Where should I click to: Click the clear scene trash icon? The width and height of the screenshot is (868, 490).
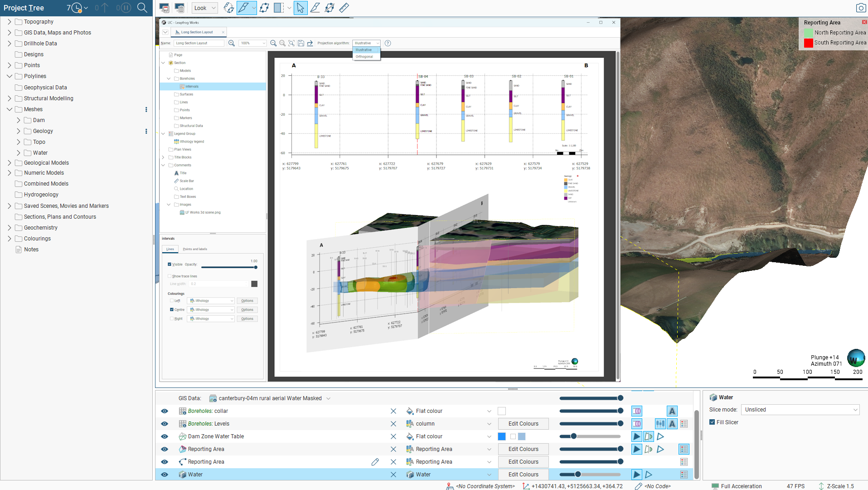(179, 8)
